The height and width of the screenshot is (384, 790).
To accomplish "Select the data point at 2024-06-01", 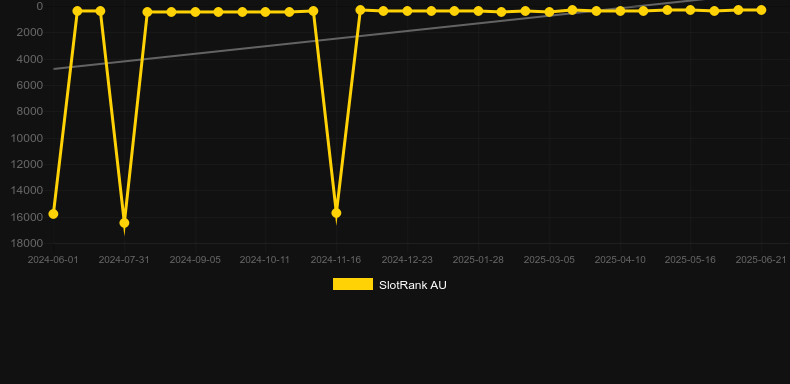I will (53, 214).
